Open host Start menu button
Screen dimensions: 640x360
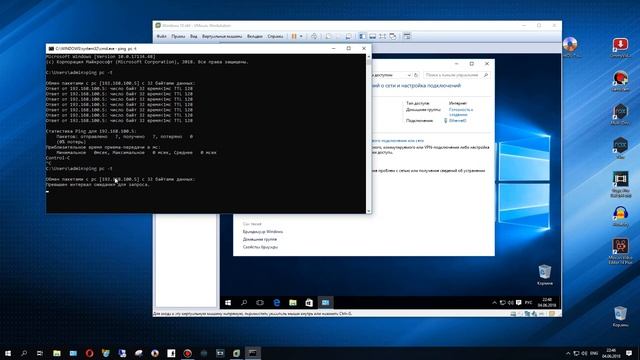pyautogui.click(x=7, y=353)
